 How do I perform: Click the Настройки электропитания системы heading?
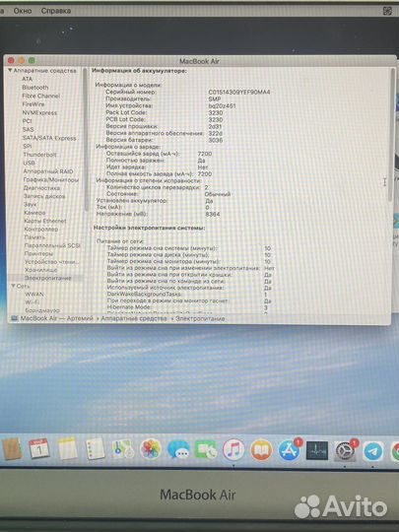(149, 228)
